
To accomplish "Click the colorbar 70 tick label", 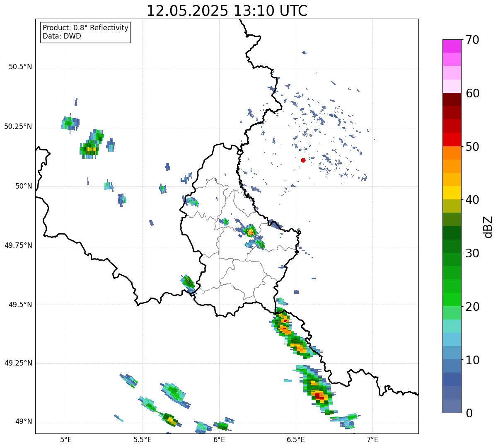I will tap(472, 40).
